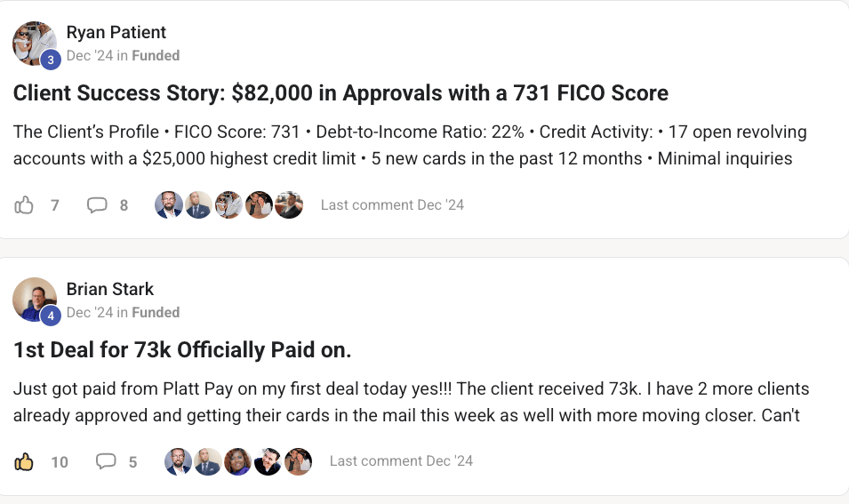Go to Funded category on Brian's post
This screenshot has height=504, width=849.
click(156, 312)
